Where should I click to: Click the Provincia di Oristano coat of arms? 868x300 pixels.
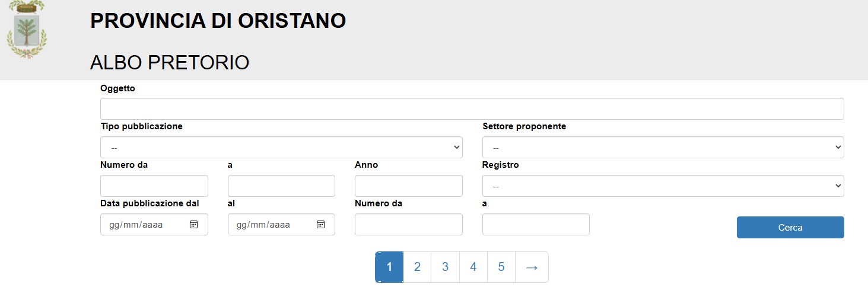26,30
